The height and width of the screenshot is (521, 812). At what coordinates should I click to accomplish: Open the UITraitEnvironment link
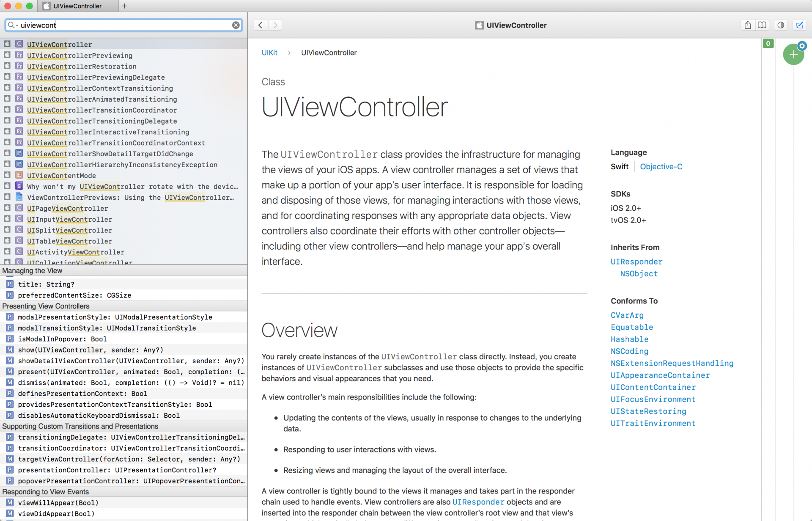point(653,423)
